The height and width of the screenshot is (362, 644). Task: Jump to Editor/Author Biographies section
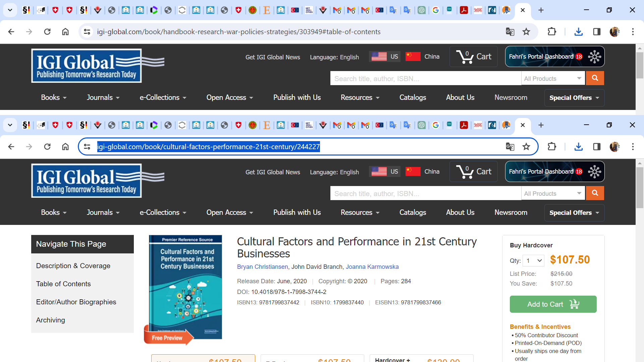[x=76, y=302]
